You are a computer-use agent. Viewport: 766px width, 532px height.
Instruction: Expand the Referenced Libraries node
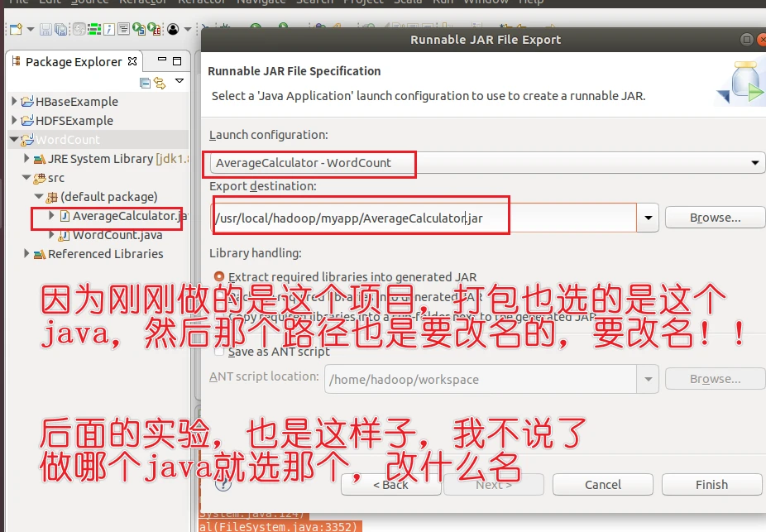[27, 254]
